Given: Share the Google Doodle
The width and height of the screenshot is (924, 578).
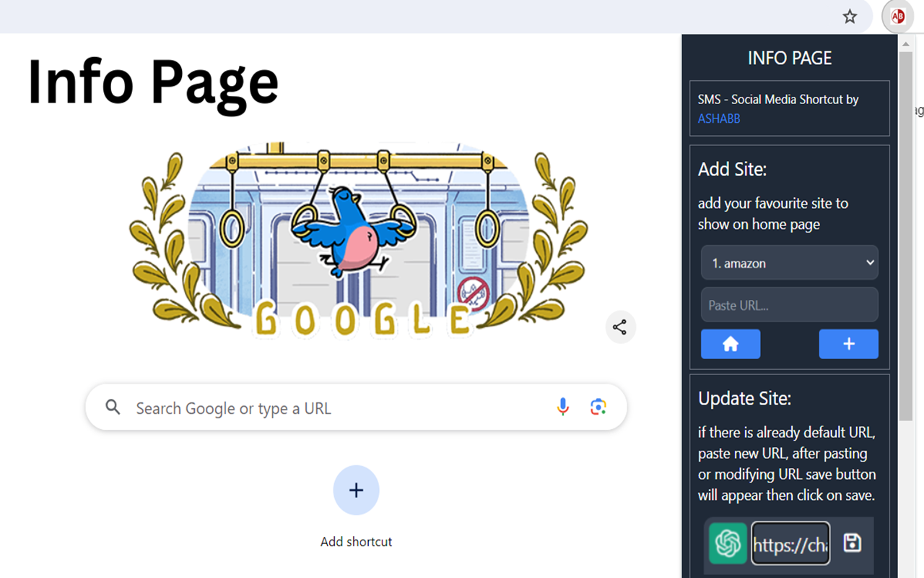Looking at the screenshot, I should [x=619, y=327].
